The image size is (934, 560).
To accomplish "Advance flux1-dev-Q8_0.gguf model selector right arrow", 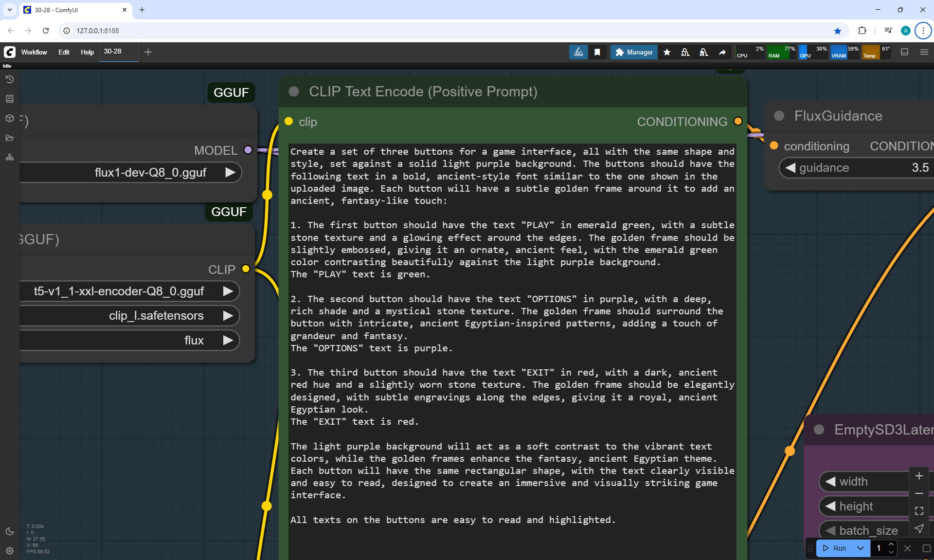I will pyautogui.click(x=230, y=173).
